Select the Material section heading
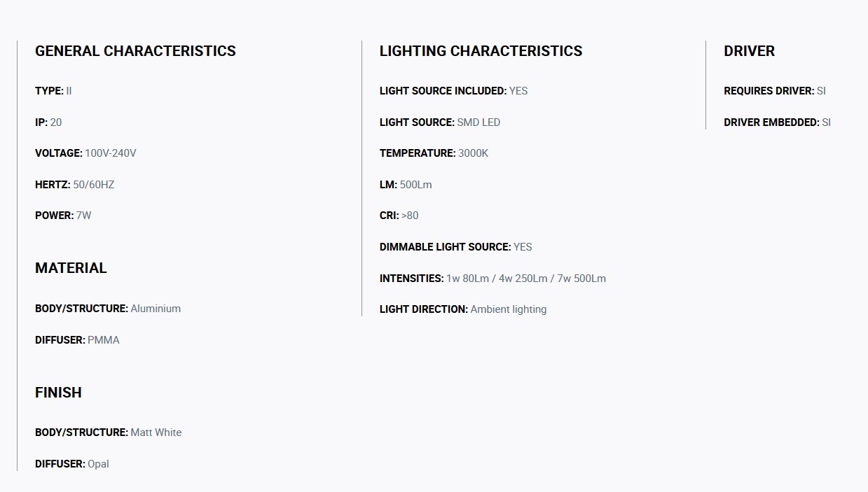Screen dimensions: 868x492 point(71,268)
